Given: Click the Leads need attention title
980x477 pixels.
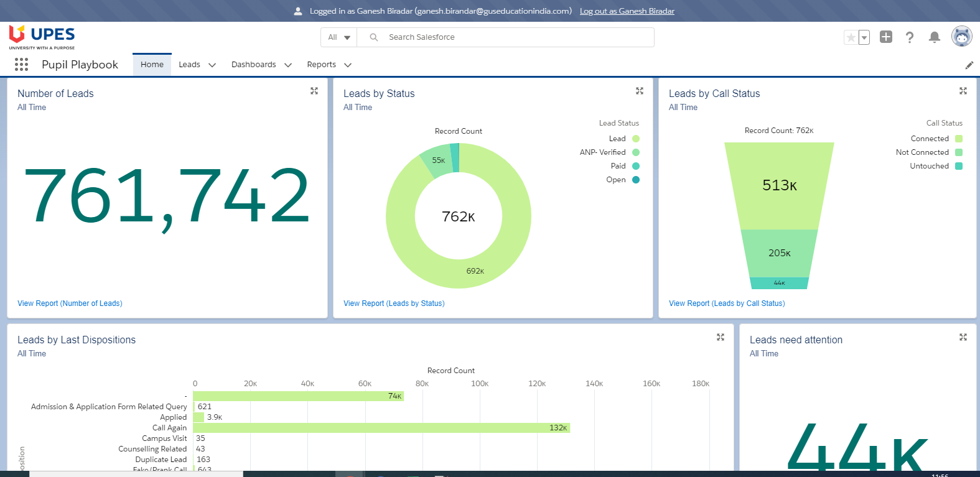Looking at the screenshot, I should pyautogui.click(x=796, y=340).
